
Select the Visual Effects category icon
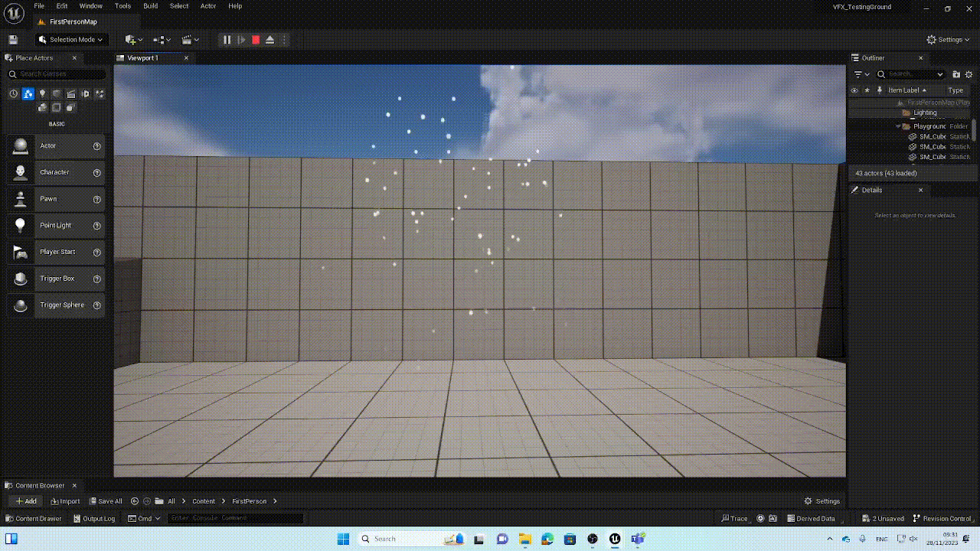[85, 94]
